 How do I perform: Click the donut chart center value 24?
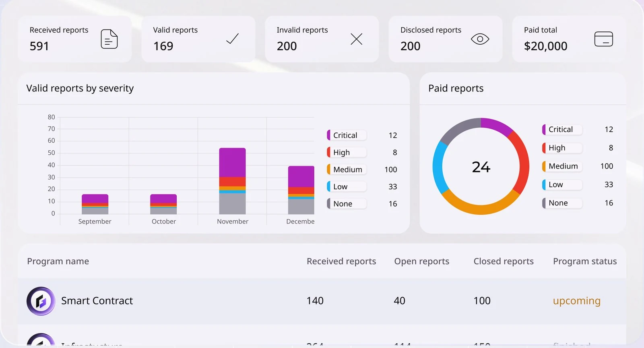click(481, 167)
